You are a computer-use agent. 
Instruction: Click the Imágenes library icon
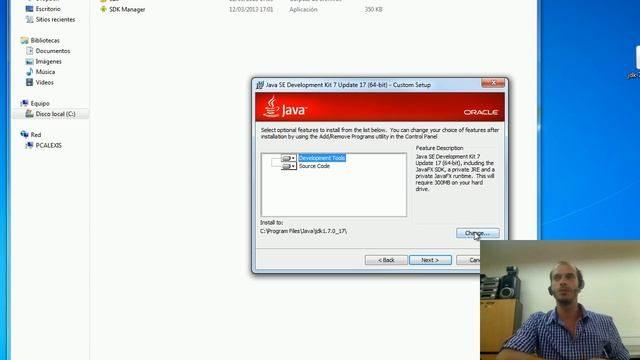tap(29, 61)
